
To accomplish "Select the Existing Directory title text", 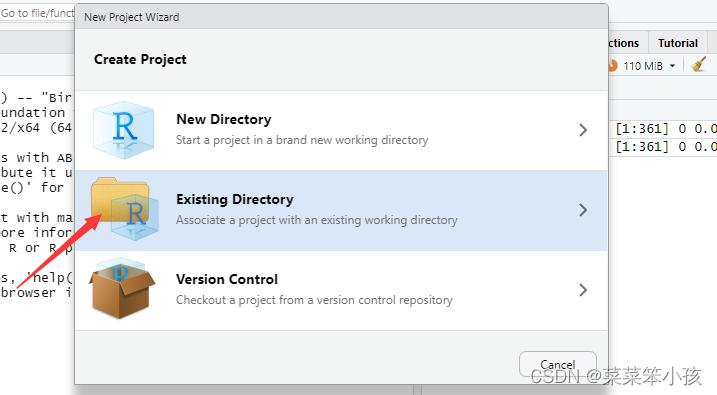I will click(x=235, y=199).
